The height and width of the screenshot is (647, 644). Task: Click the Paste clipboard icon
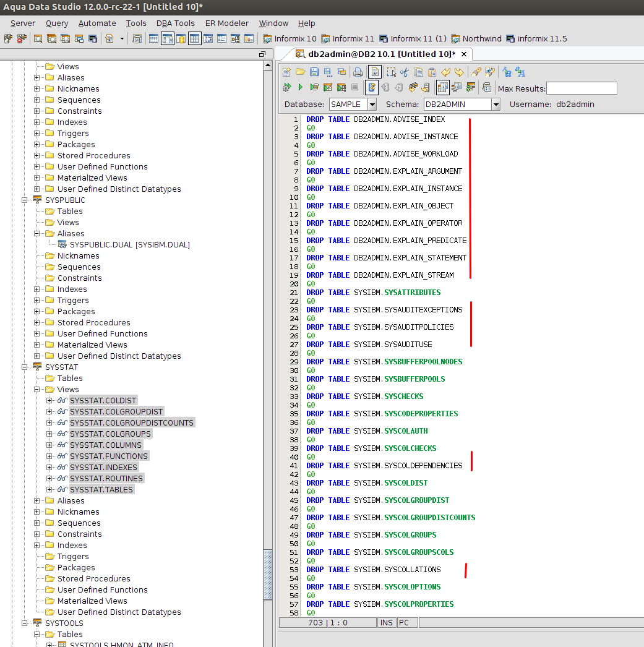coord(431,72)
